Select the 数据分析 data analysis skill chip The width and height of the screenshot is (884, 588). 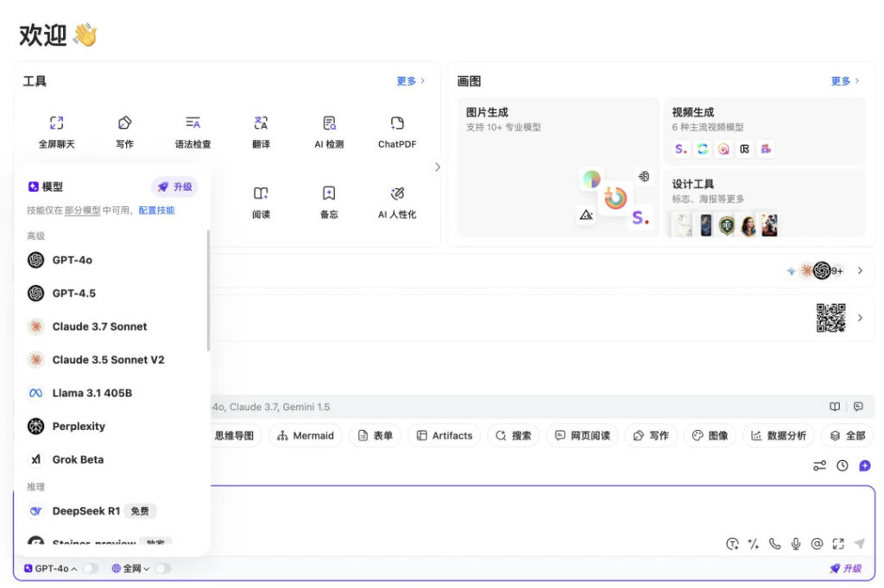[x=779, y=436]
